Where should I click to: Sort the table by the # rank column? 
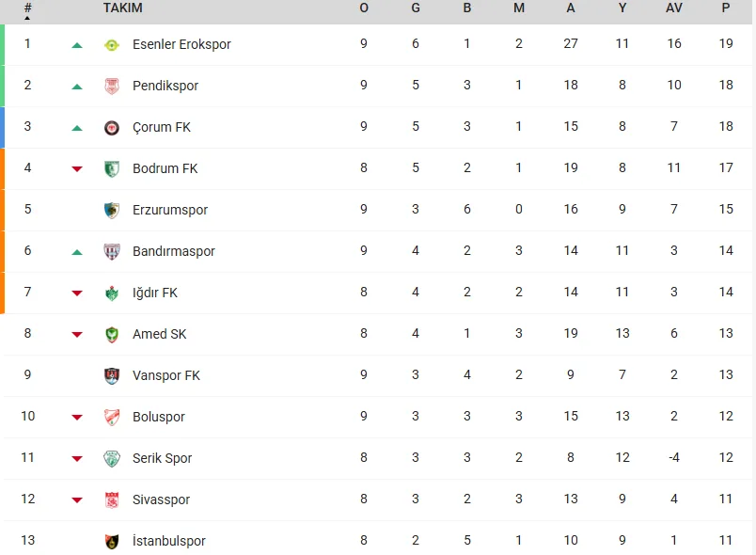(x=27, y=8)
